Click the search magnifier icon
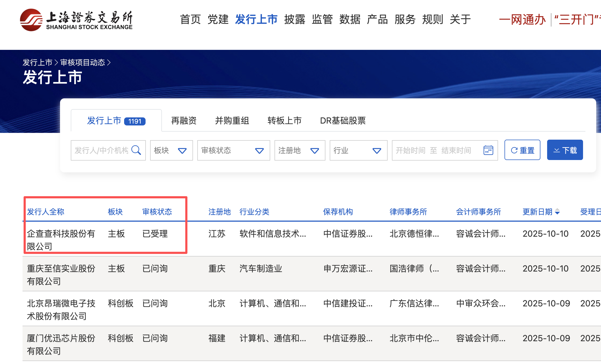 [136, 150]
